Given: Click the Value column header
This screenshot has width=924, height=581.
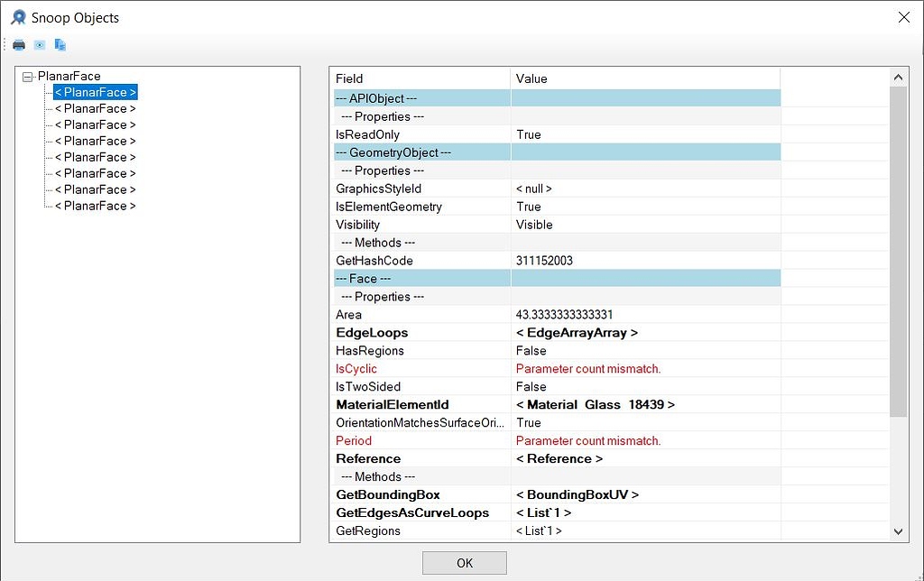Looking at the screenshot, I should click(x=531, y=78).
